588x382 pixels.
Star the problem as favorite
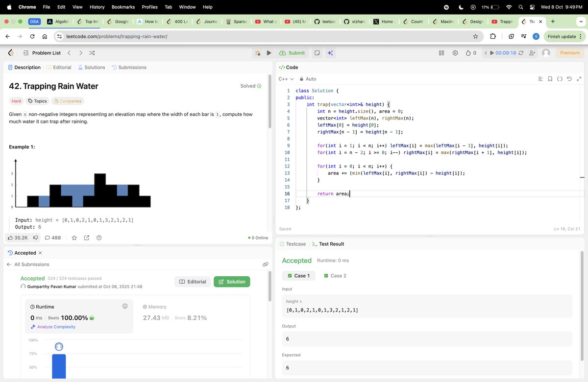coord(74,238)
